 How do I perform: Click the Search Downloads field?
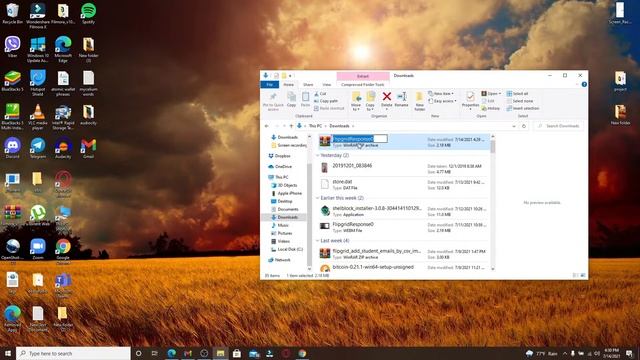(x=558, y=126)
